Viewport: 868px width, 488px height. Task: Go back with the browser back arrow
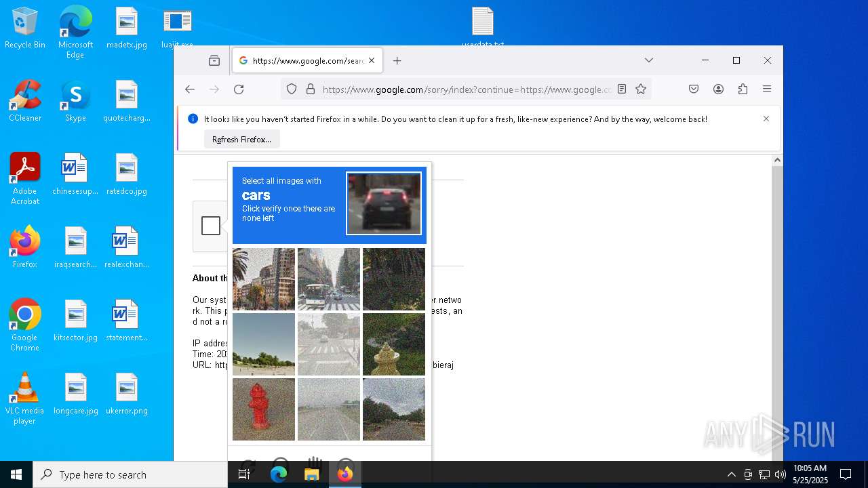[x=190, y=89]
